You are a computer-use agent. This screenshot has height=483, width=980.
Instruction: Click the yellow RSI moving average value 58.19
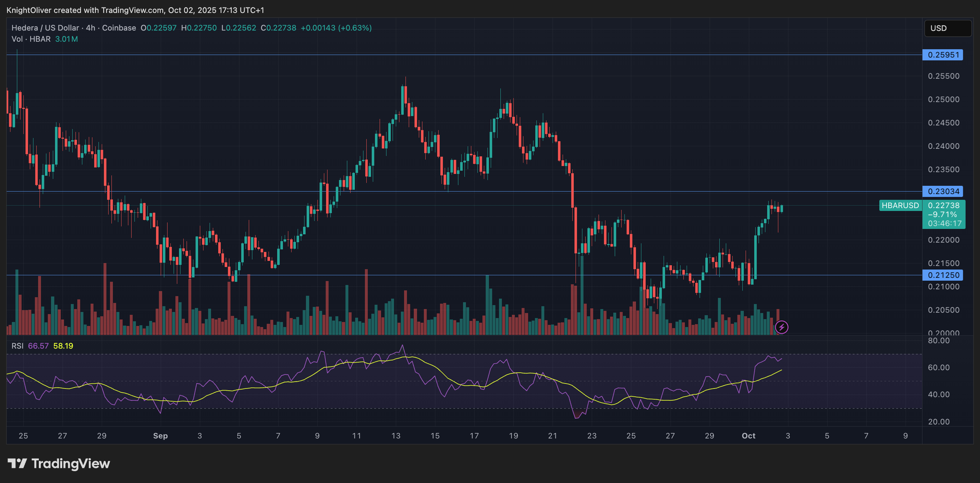(x=63, y=346)
